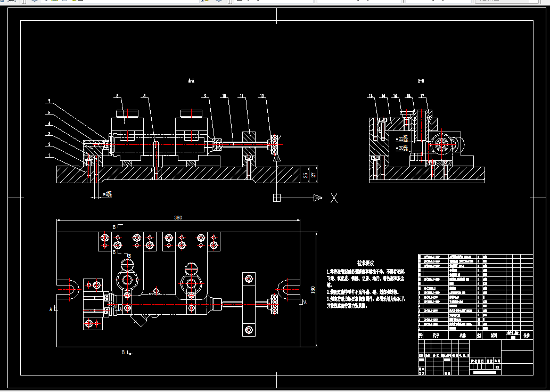The height and width of the screenshot is (392, 550).
Task: Click the 代号 column header in parts list
Action: pos(436,336)
